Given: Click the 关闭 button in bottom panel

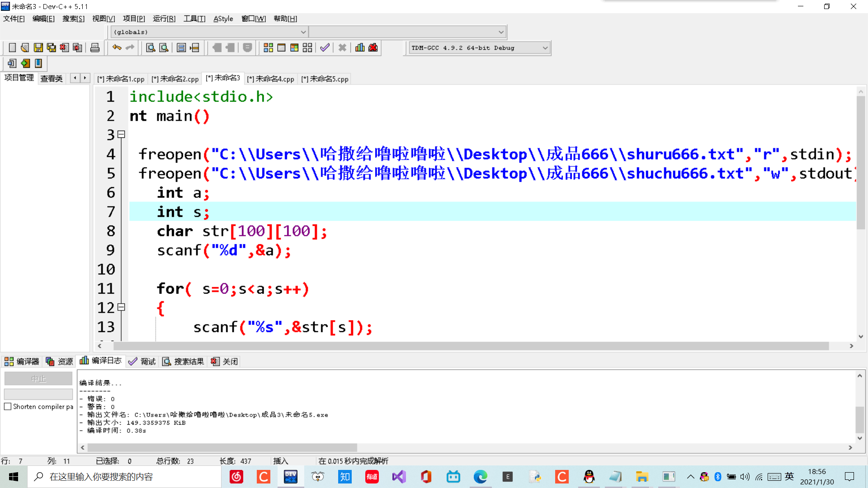Looking at the screenshot, I should (x=225, y=361).
